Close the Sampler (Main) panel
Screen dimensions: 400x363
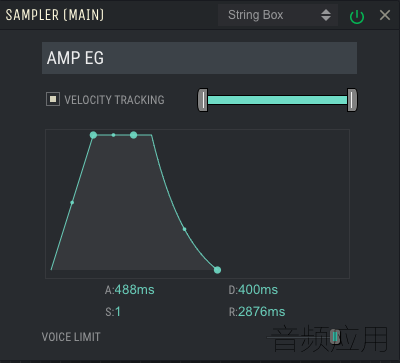[385, 15]
